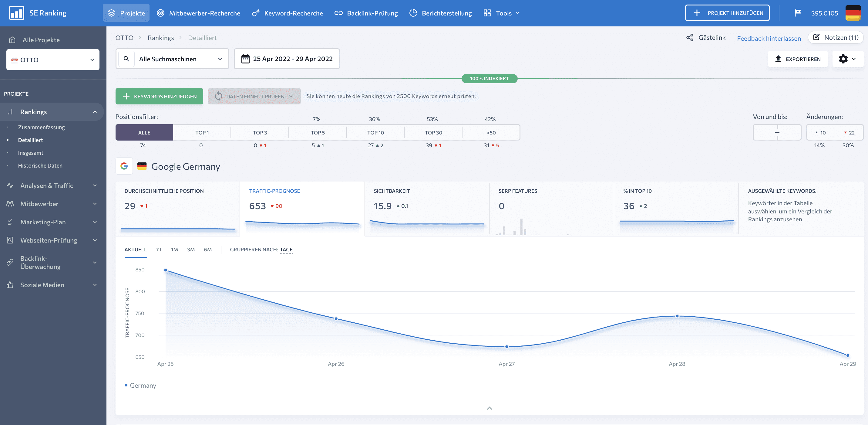Select the TOP 3 position filter

pos(260,133)
